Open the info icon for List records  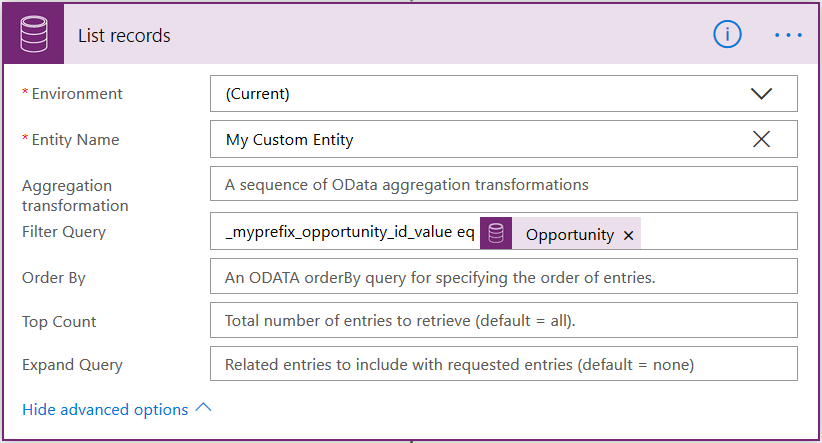pos(727,34)
